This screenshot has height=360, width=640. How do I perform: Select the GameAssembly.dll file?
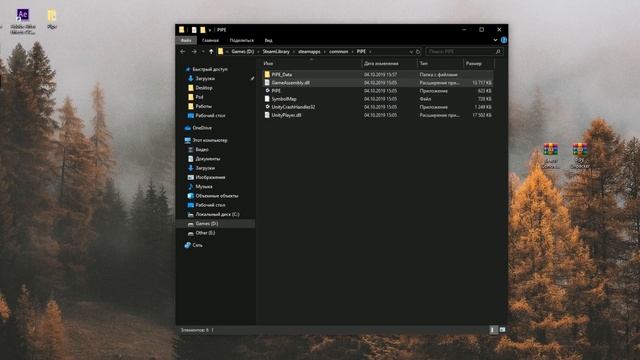click(290, 83)
